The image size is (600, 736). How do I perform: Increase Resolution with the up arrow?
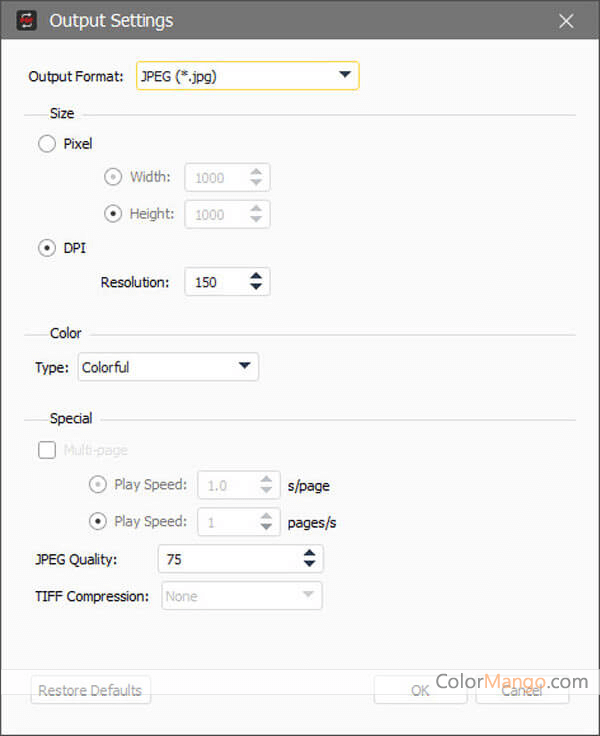(257, 276)
